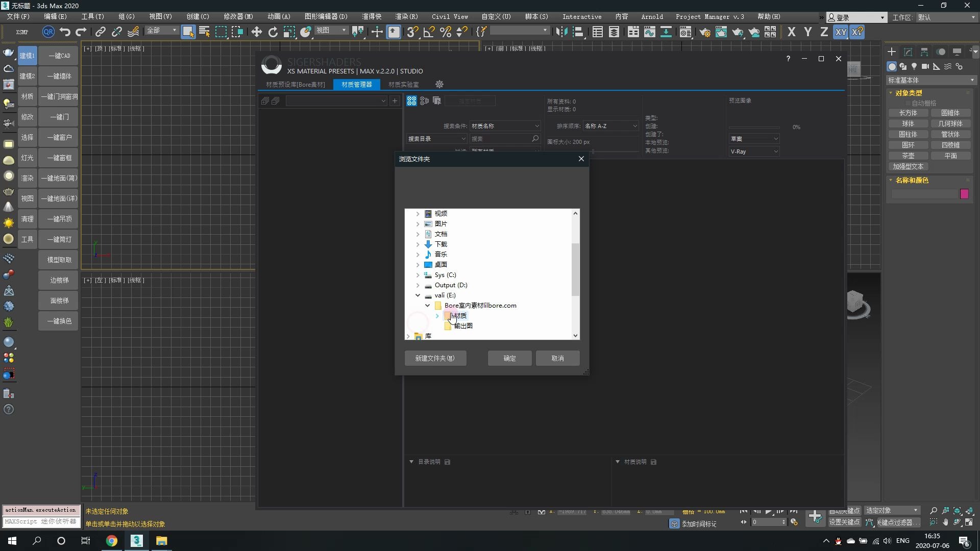This screenshot has height=551, width=980.
Task: Open the 名称 A-Z sort order dropdown
Action: point(610,126)
